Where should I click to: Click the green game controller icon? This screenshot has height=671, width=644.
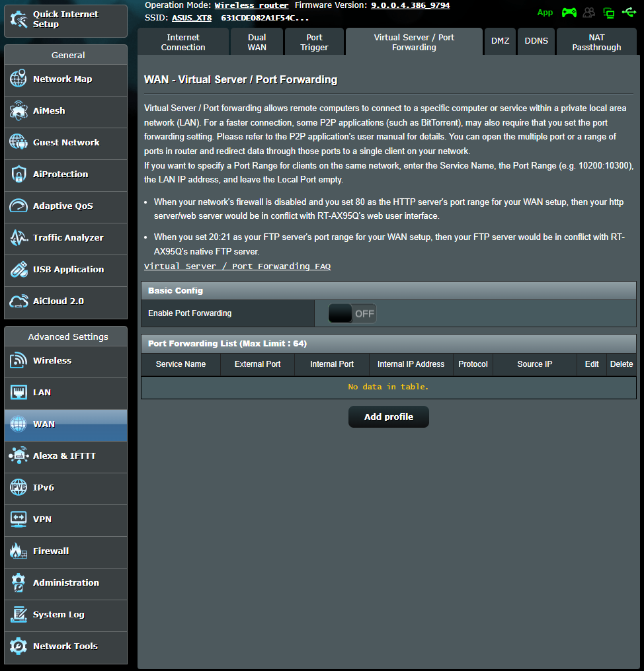569,13
